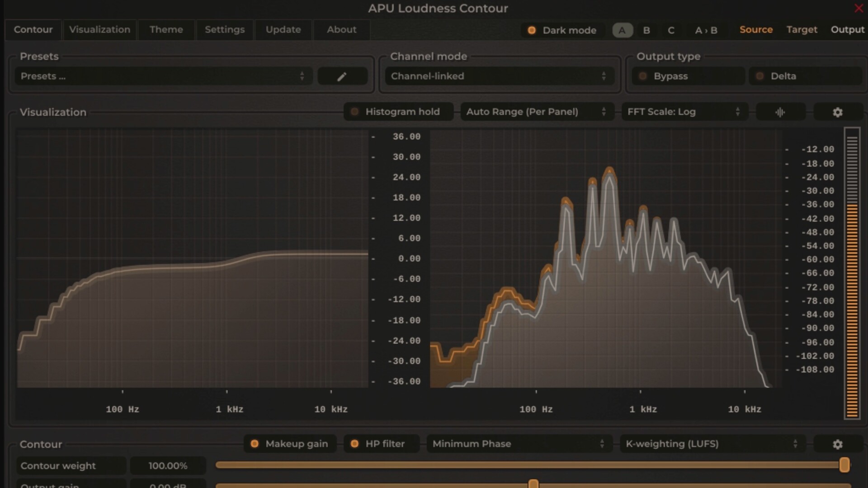Switch to the Visualization tab

99,30
